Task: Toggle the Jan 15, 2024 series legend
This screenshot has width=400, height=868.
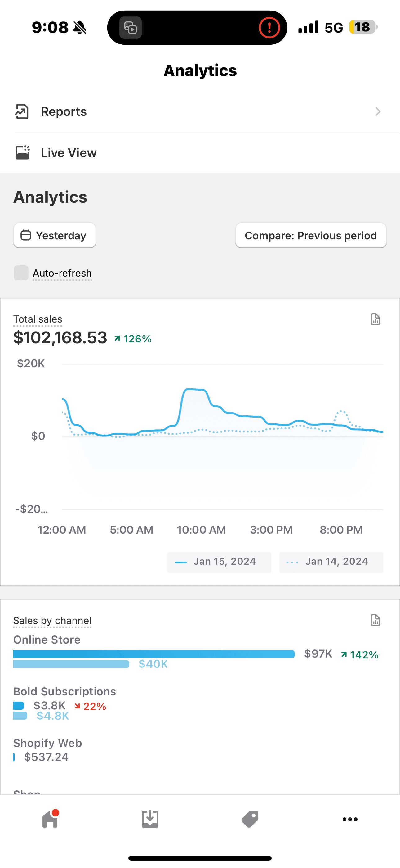Action: click(x=219, y=562)
